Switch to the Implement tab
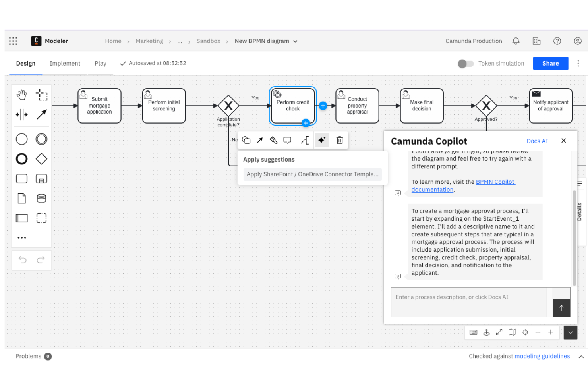Image resolution: width=588 pixels, height=392 pixels. tap(65, 64)
